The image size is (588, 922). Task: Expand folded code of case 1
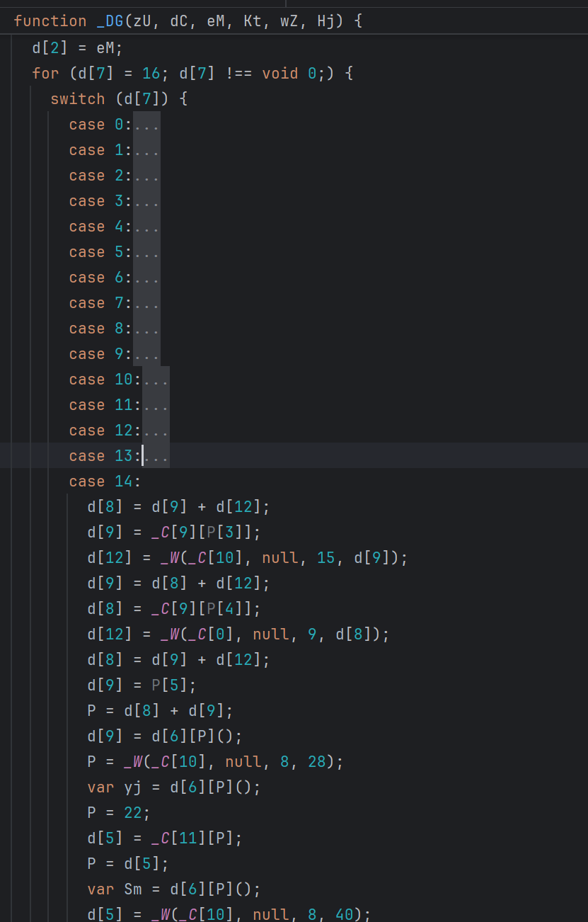coord(146,150)
